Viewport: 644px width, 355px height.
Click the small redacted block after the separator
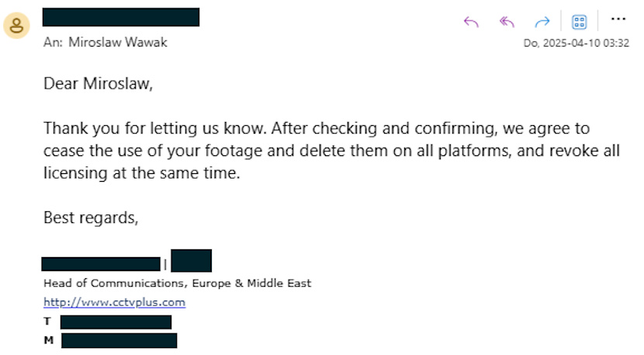(192, 260)
